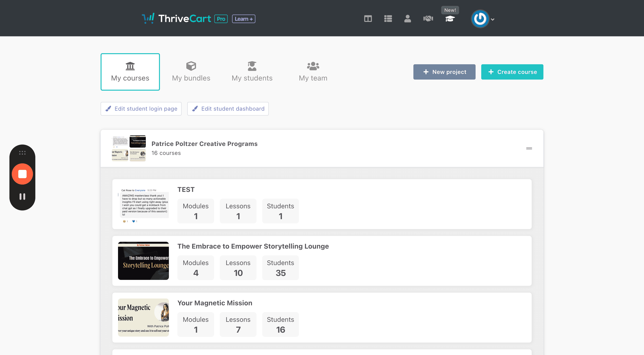This screenshot has width=644, height=355.
Task: Open Edit student dashboard
Action: pyautogui.click(x=228, y=109)
